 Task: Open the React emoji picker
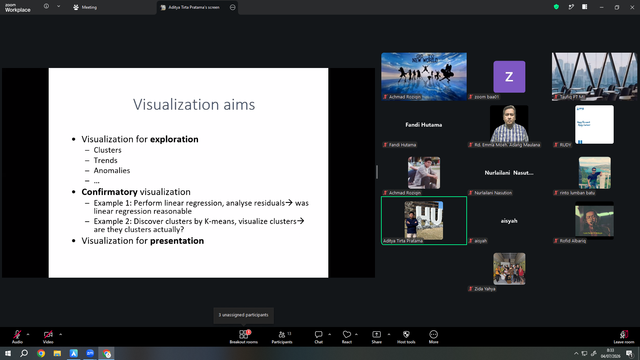(347, 337)
